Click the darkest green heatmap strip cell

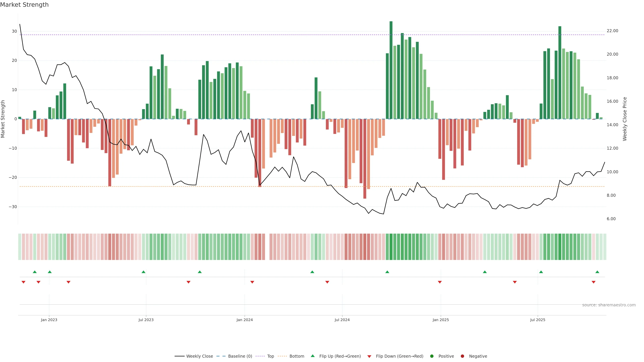point(391,247)
